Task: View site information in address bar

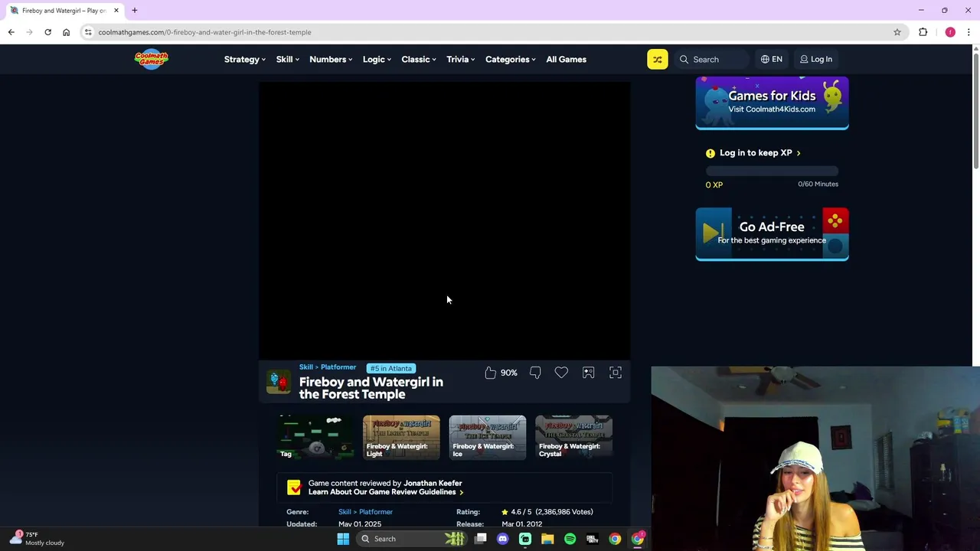Action: (x=88, y=32)
